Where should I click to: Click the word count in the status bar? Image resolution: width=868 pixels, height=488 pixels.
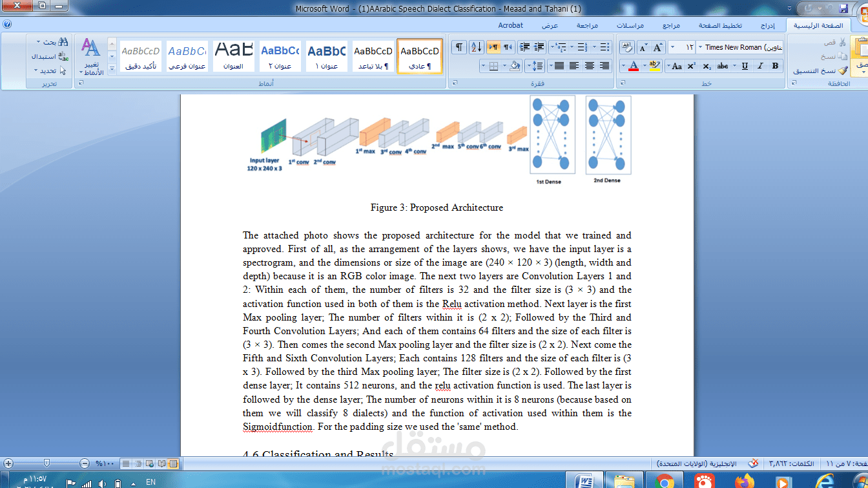click(790, 463)
